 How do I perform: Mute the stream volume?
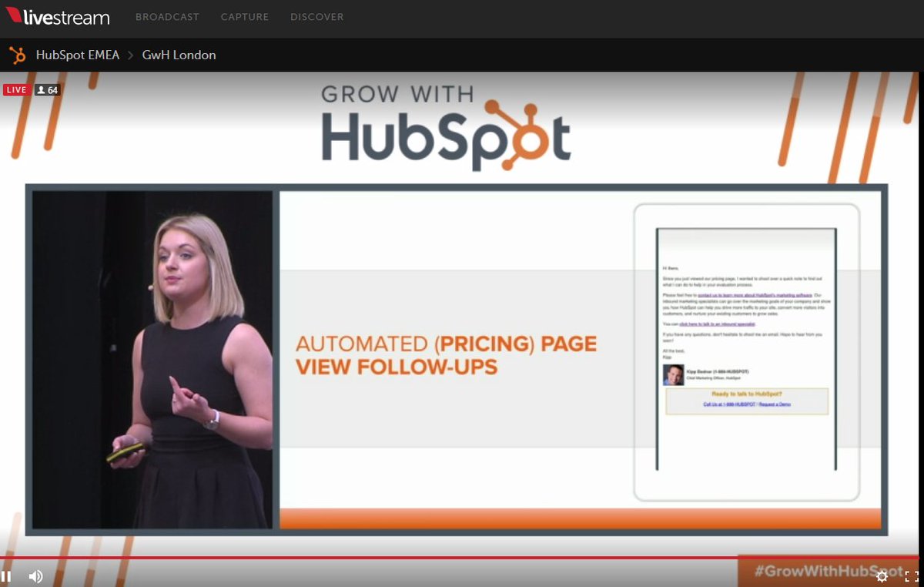pyautogui.click(x=35, y=576)
